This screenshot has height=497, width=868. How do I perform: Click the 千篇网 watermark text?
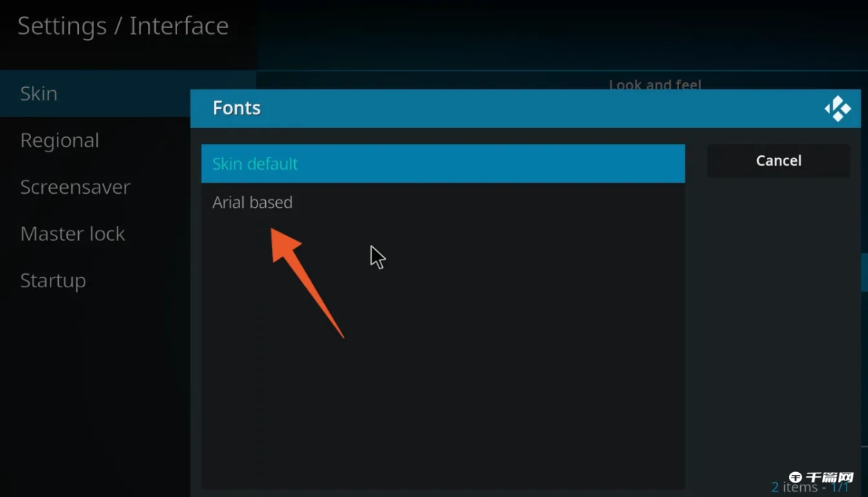(830, 478)
